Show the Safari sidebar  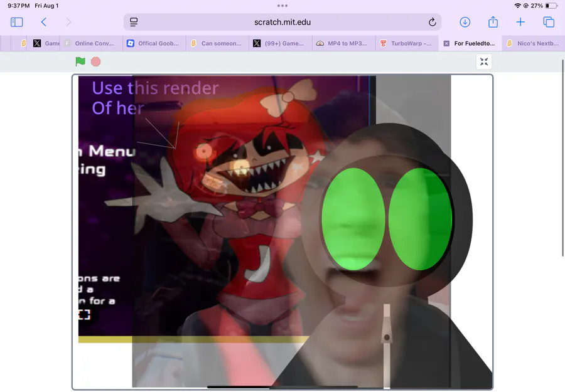tap(16, 23)
